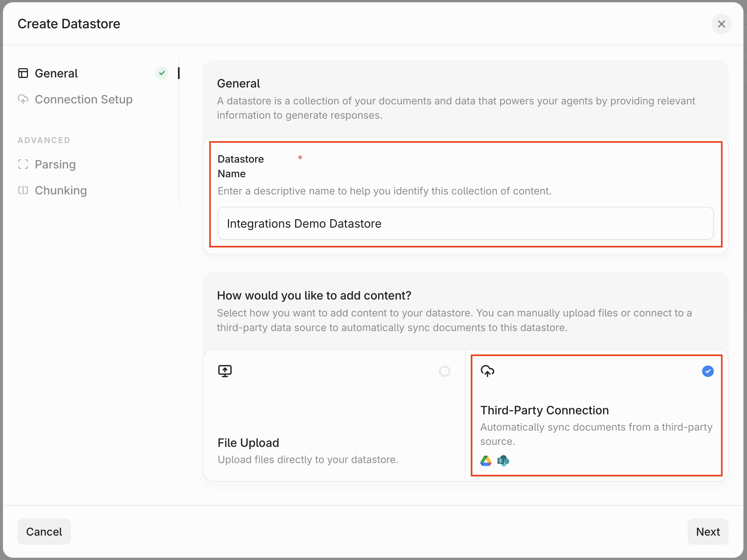Click the Parsing brackets icon

pyautogui.click(x=23, y=164)
